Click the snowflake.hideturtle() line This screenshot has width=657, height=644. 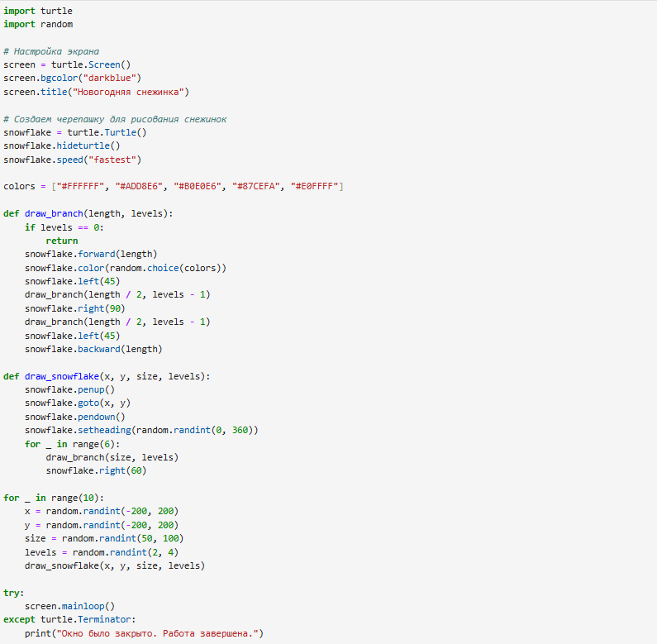coord(62,145)
